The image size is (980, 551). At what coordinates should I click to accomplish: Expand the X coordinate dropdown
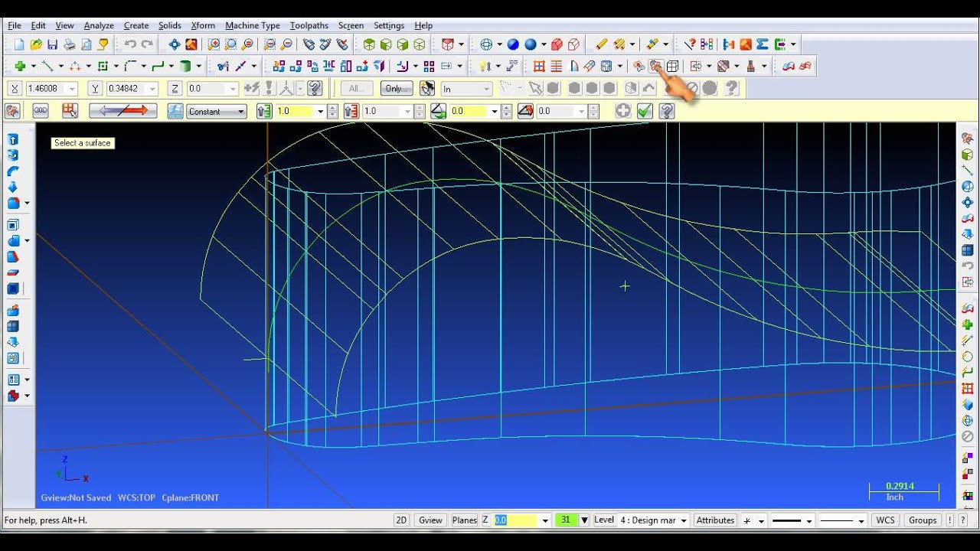click(x=72, y=89)
